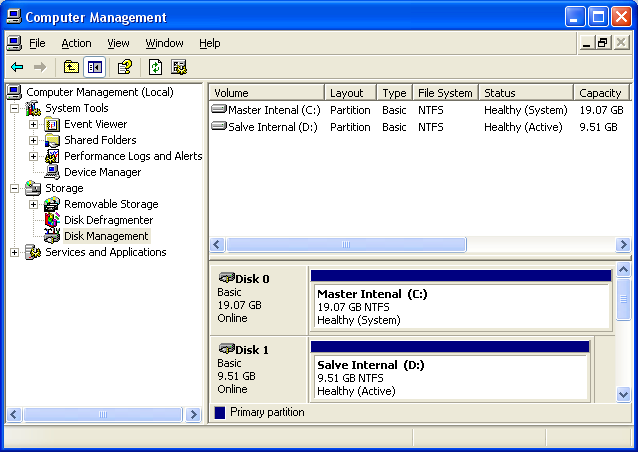The width and height of the screenshot is (638, 452).
Task: Select the Device Manager icon
Action: pyautogui.click(x=52, y=172)
